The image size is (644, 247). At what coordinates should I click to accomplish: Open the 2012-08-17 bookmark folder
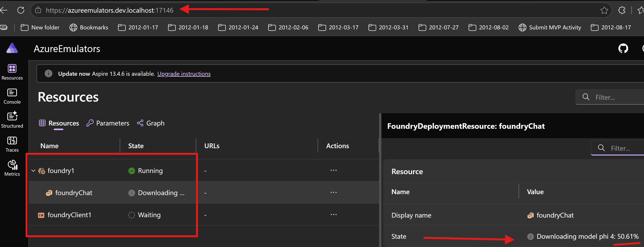pyautogui.click(x=611, y=27)
